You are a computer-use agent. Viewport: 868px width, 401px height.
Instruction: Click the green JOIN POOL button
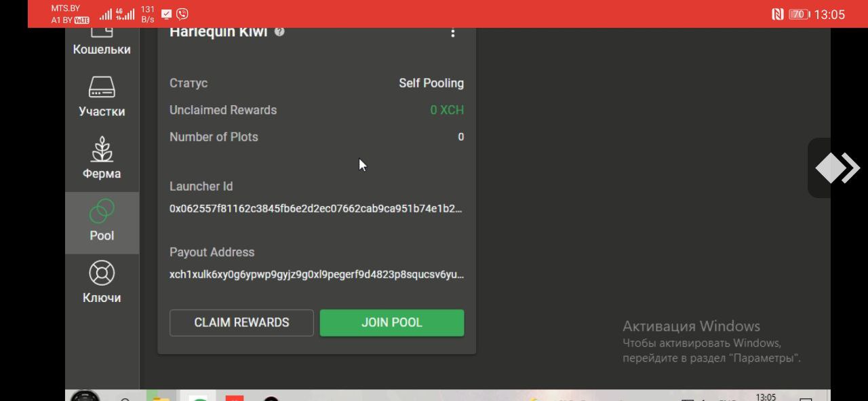click(392, 322)
